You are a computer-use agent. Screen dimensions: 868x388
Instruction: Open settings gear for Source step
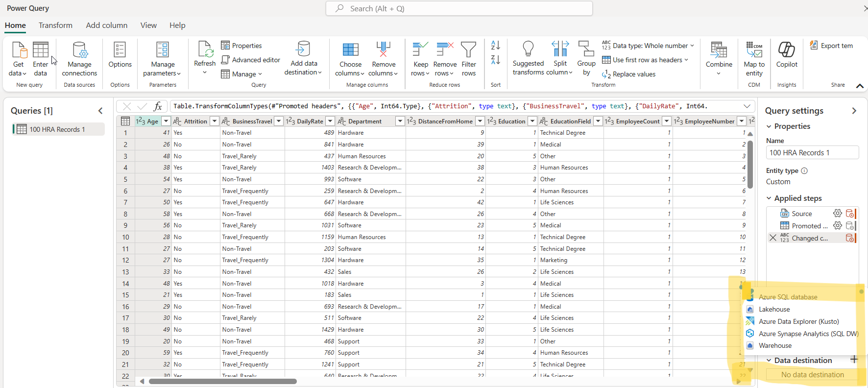click(x=838, y=213)
